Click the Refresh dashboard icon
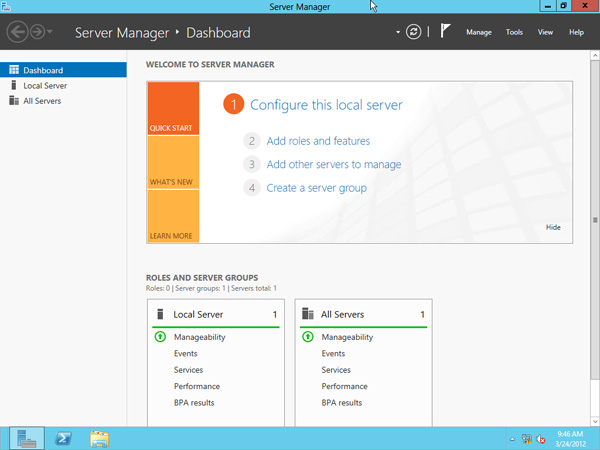600x450 pixels. [x=413, y=32]
